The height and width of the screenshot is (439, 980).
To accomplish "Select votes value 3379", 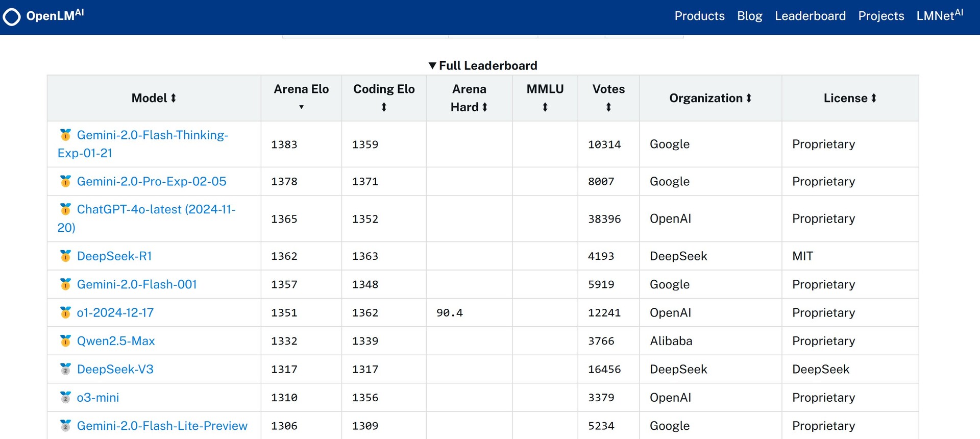I will point(601,398).
